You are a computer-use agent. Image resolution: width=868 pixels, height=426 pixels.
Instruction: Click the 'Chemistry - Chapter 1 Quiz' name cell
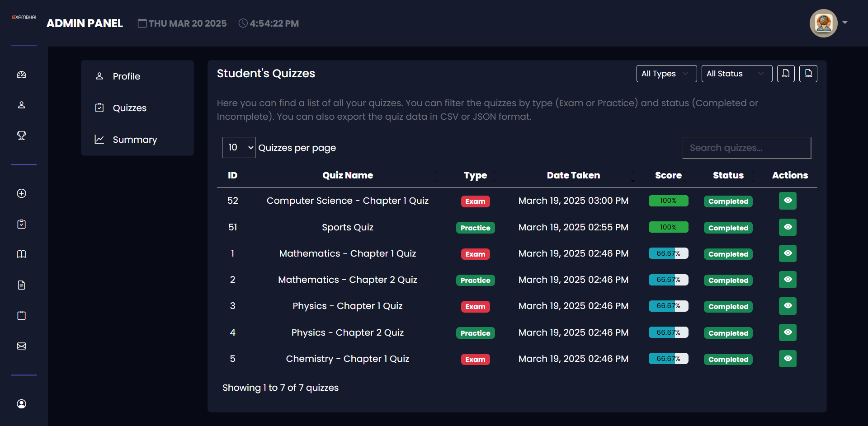click(x=348, y=359)
